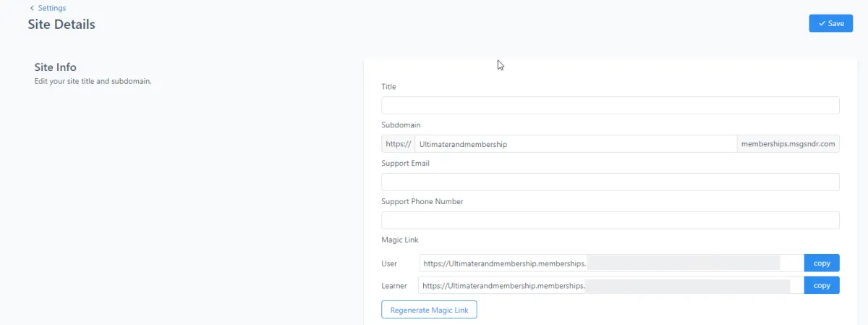Click the Magic Link label

coord(400,240)
